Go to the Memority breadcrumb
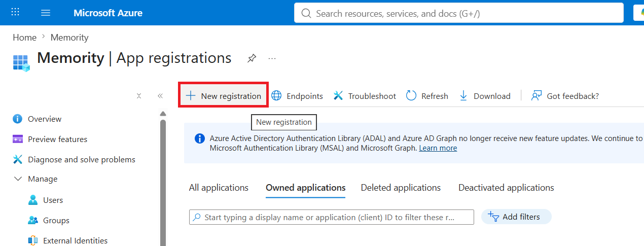This screenshot has width=644, height=246. pos(69,38)
